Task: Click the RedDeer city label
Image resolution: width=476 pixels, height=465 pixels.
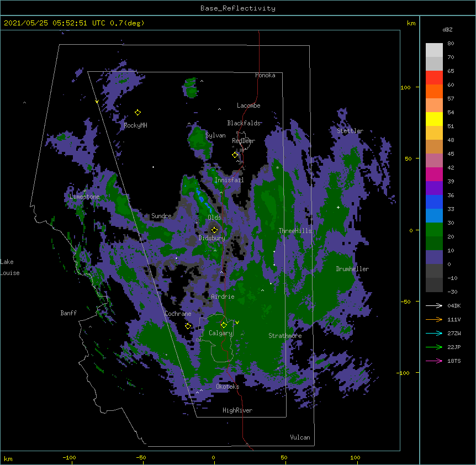Action: 244,141
